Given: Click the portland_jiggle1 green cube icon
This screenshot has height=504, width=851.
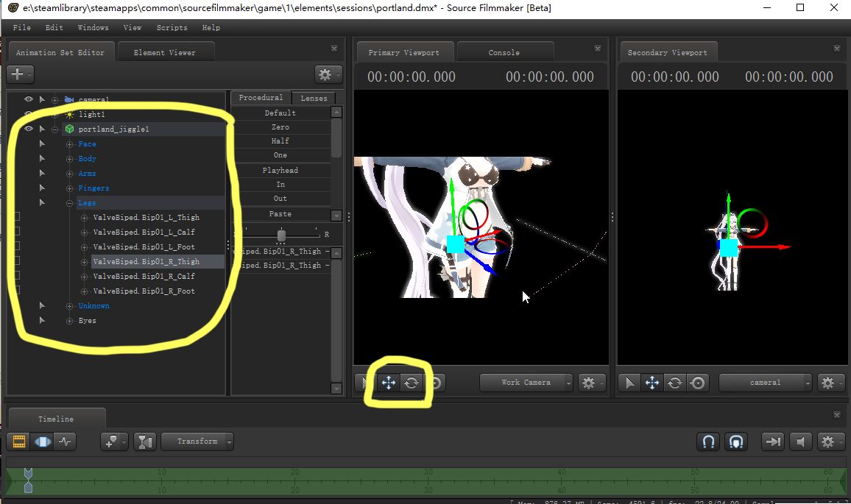Looking at the screenshot, I should (x=69, y=129).
